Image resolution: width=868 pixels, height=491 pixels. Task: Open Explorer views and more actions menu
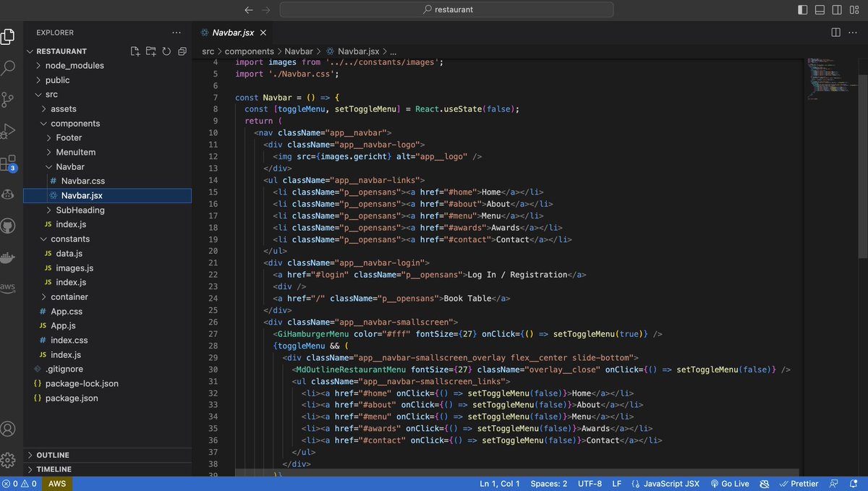point(176,33)
